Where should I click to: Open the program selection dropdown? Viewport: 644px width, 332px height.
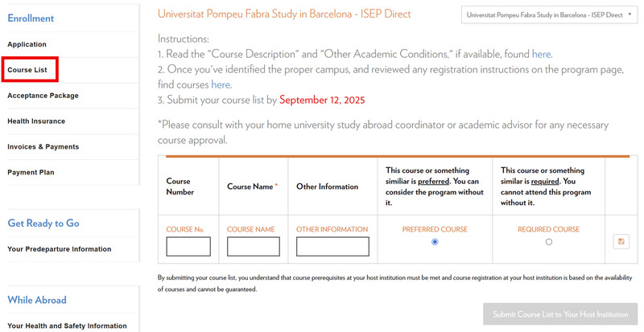click(x=549, y=15)
